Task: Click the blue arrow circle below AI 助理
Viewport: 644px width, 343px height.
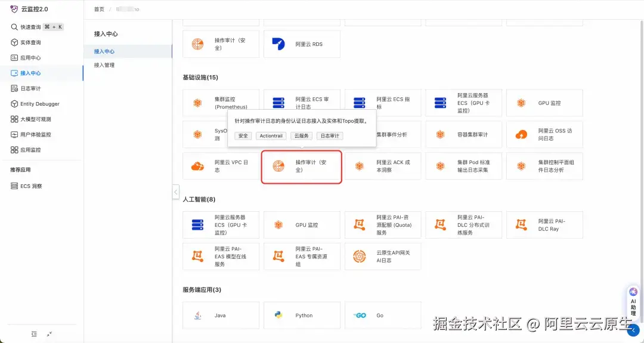Action: [x=633, y=330]
